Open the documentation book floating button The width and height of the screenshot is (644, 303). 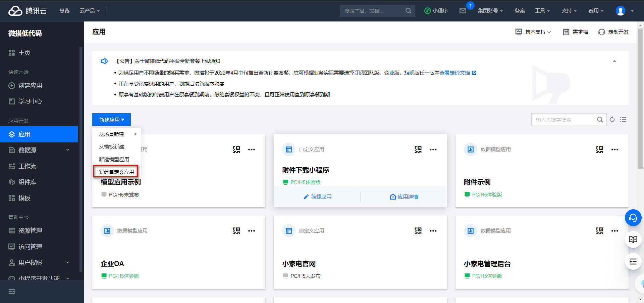pyautogui.click(x=633, y=240)
